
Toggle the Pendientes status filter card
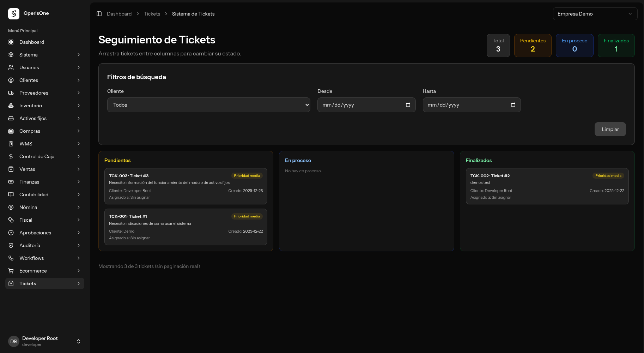(x=533, y=46)
